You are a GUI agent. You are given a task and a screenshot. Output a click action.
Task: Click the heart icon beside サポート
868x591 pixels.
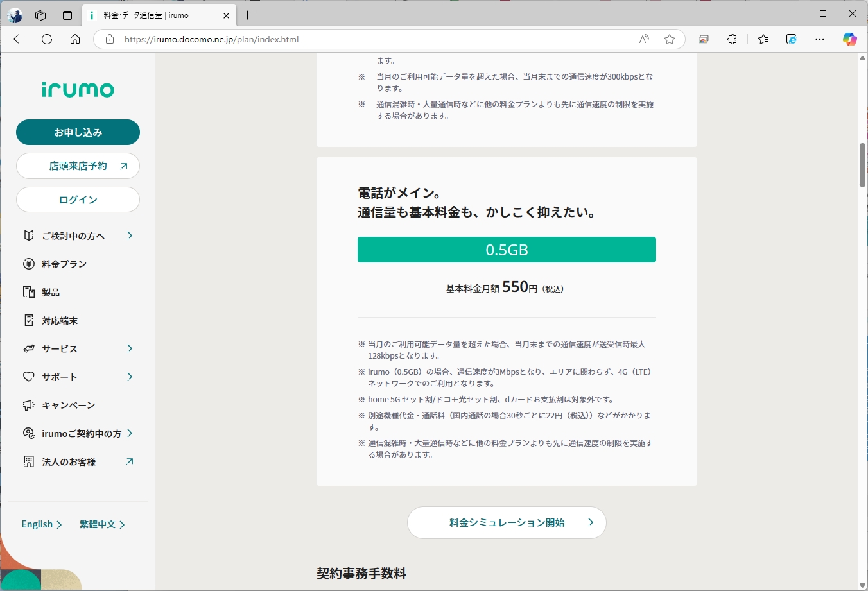pos(29,377)
